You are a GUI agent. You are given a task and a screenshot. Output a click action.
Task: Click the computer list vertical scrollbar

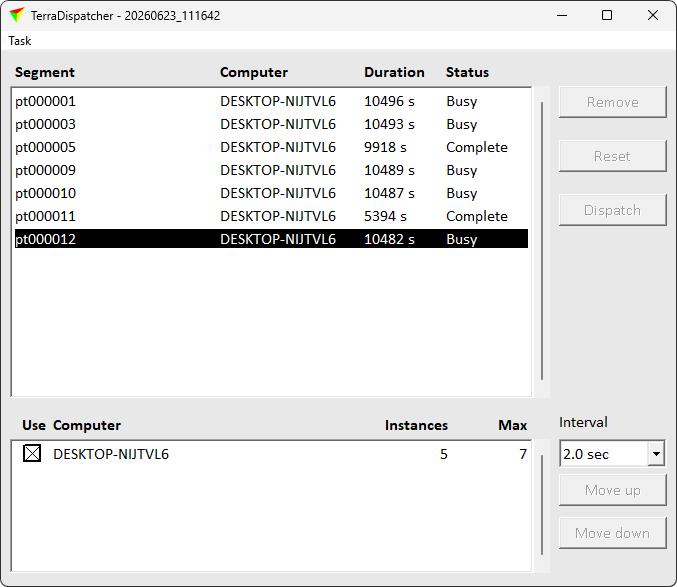[542, 505]
